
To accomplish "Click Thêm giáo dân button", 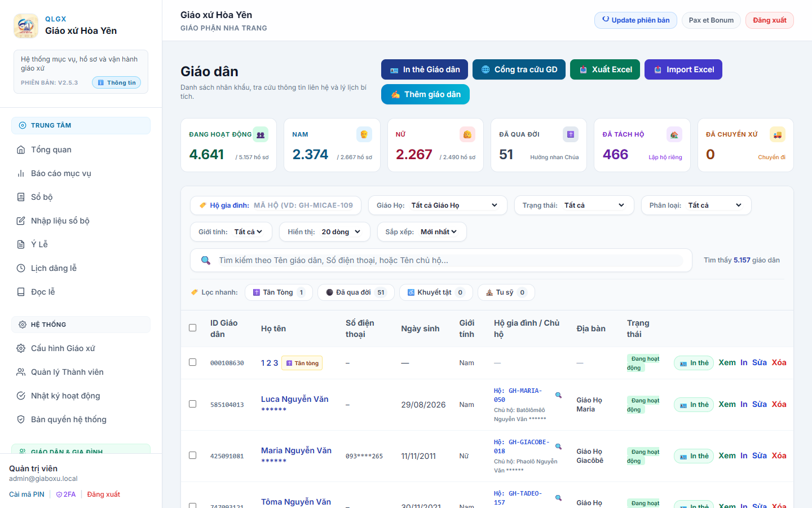I will tap(425, 94).
